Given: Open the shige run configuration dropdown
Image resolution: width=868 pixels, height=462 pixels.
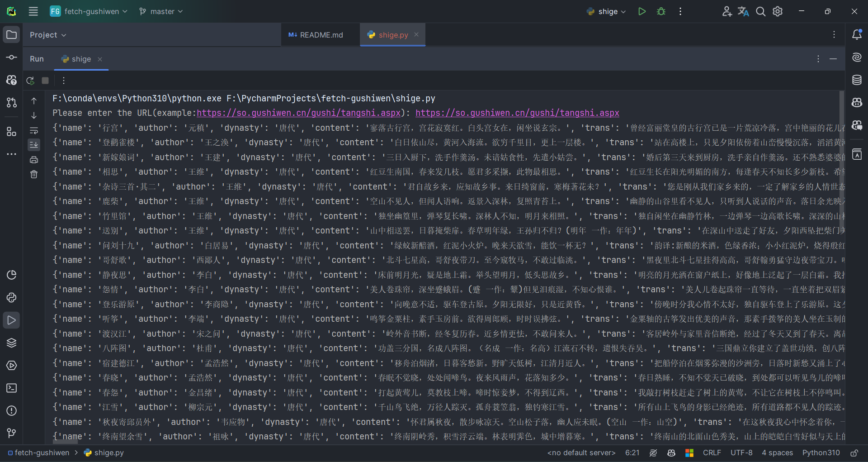Looking at the screenshot, I should [606, 11].
